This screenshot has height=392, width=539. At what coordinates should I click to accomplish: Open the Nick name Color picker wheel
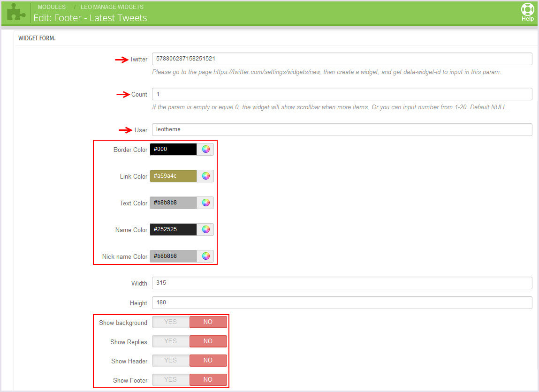point(205,256)
